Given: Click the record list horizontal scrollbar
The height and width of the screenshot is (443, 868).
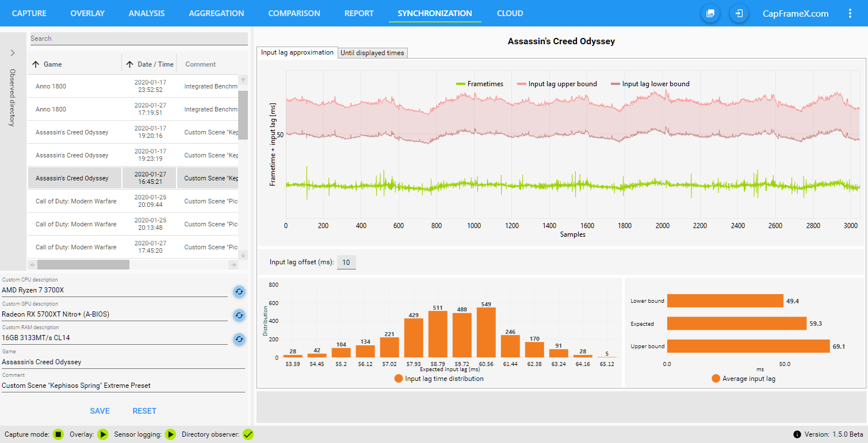Looking at the screenshot, I should 83,265.
